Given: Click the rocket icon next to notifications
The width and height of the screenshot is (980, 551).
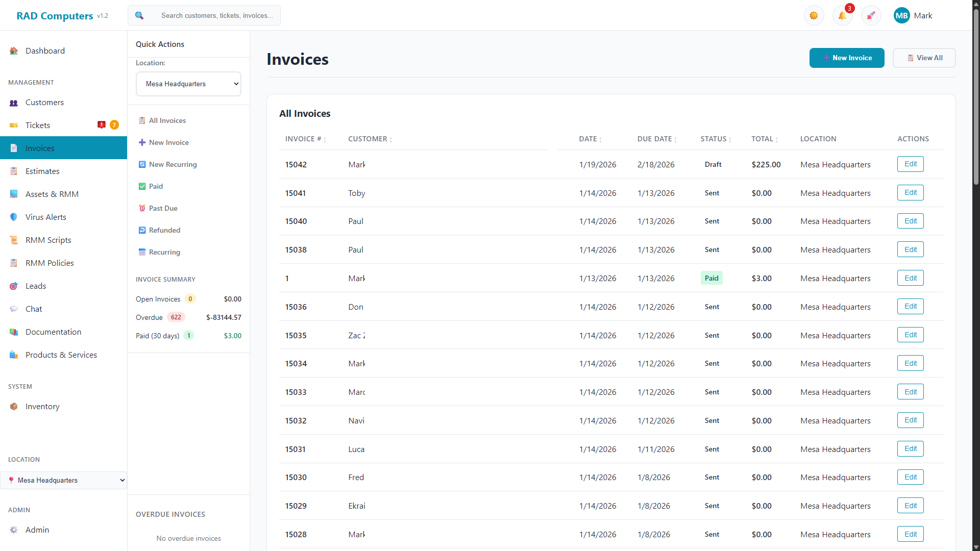Looking at the screenshot, I should (871, 15).
